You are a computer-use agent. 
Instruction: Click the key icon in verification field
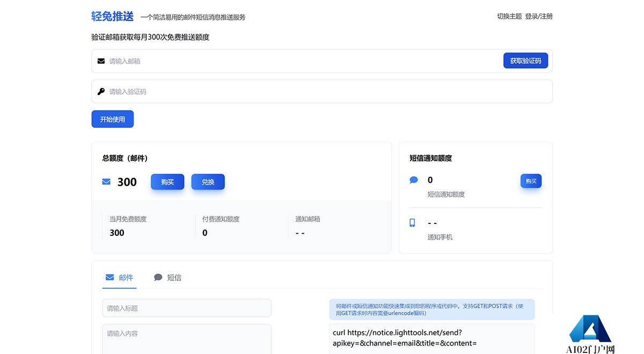(101, 92)
